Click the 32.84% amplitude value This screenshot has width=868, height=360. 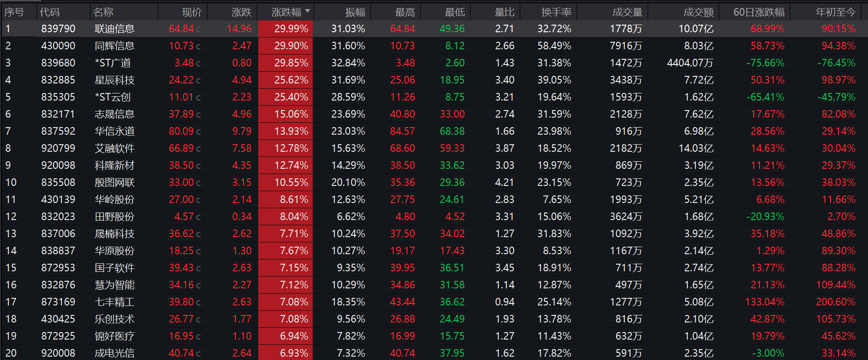[x=348, y=63]
